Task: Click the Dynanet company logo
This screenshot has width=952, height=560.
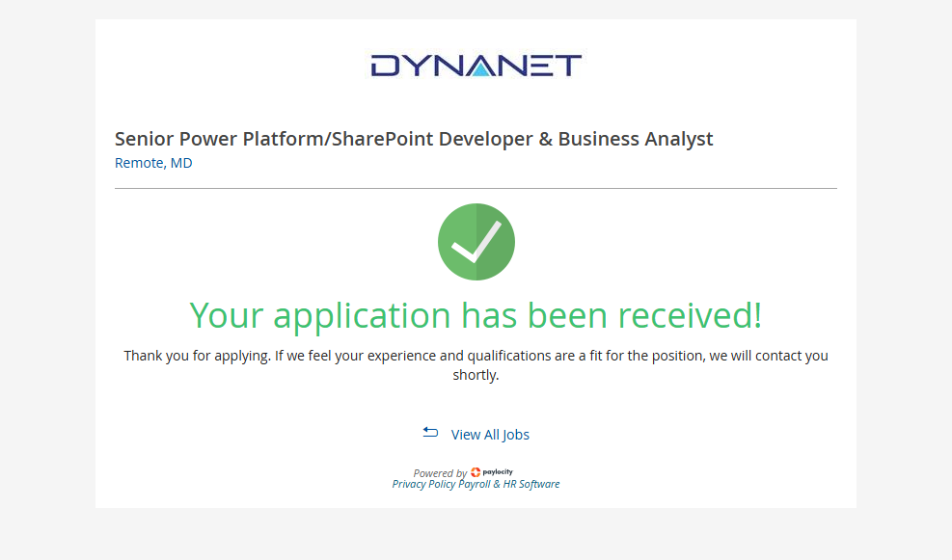Action: point(476,66)
